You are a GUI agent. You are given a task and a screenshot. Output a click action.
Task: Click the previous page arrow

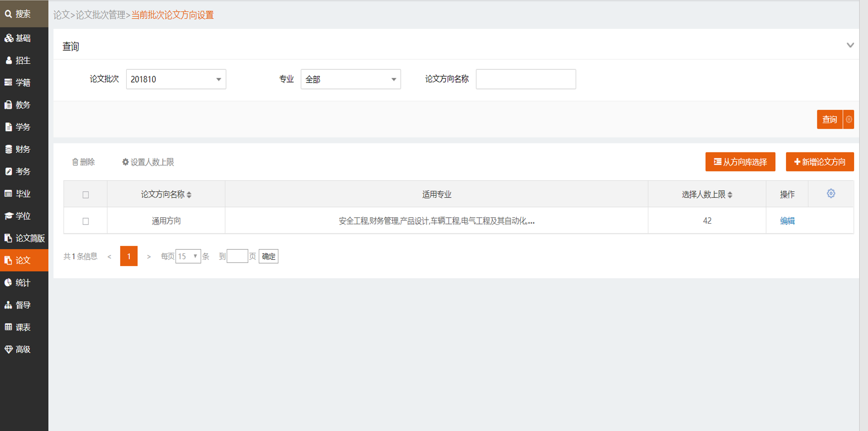pyautogui.click(x=109, y=257)
